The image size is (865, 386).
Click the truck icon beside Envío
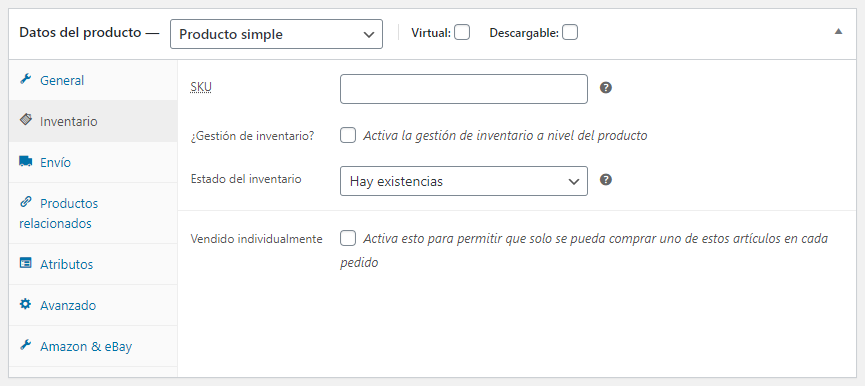click(25, 161)
